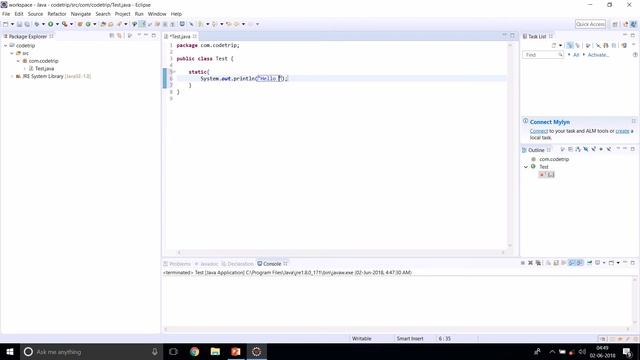This screenshot has height=360, width=640.
Task: Click the editor horizontal scrollbar
Action: point(341,252)
